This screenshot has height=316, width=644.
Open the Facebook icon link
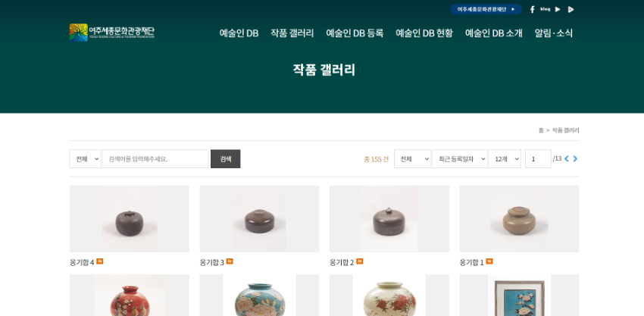pyautogui.click(x=533, y=9)
